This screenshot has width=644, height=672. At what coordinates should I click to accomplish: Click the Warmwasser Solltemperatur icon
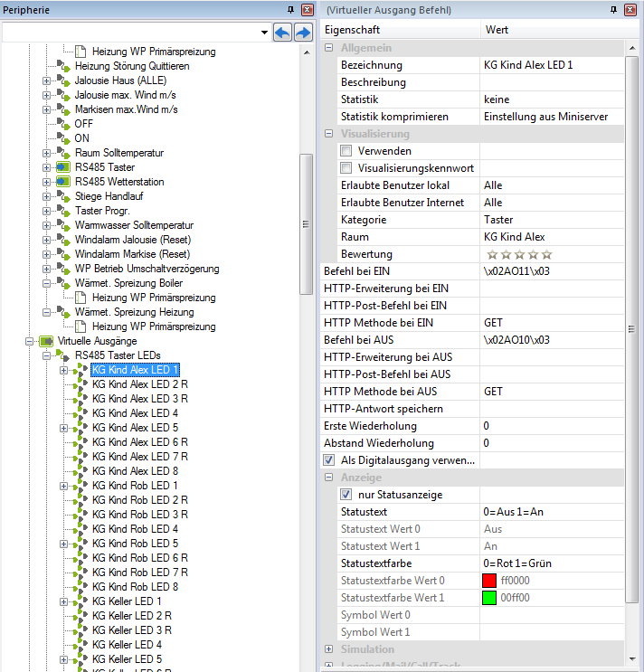(x=63, y=225)
